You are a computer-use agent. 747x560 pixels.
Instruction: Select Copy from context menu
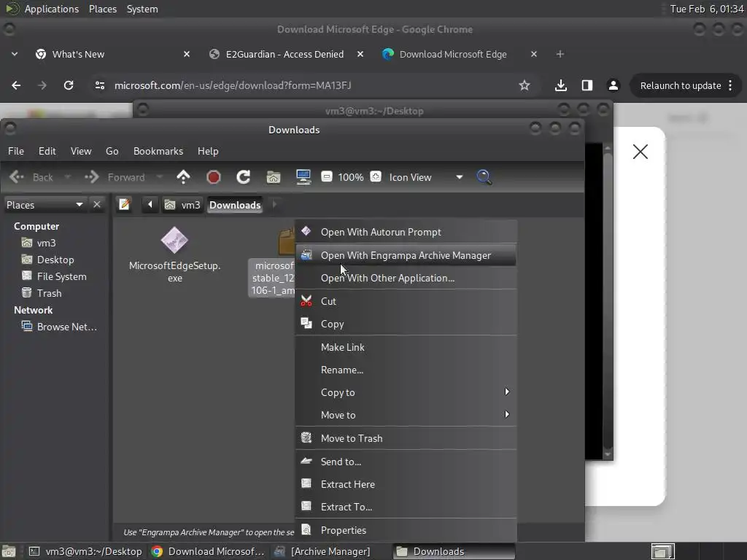click(x=406, y=324)
